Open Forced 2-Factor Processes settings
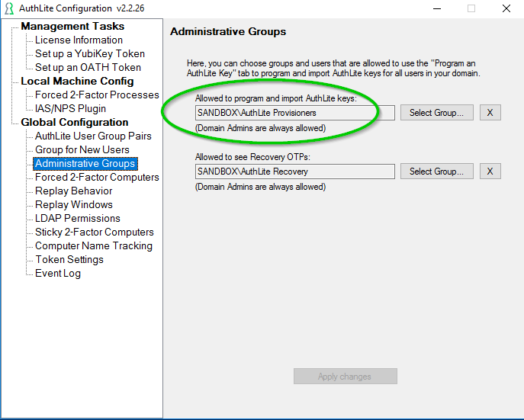Screen dimensions: 524x420 97,95
